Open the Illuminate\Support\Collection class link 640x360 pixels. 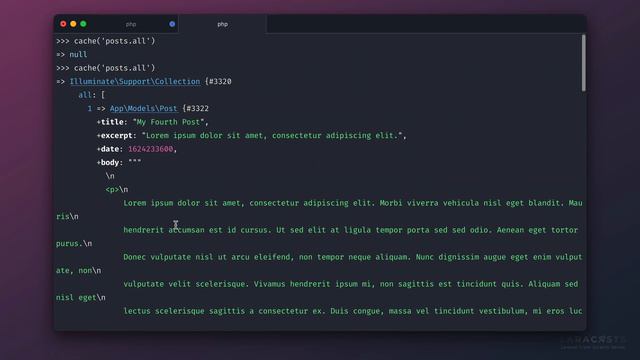pyautogui.click(x=135, y=82)
